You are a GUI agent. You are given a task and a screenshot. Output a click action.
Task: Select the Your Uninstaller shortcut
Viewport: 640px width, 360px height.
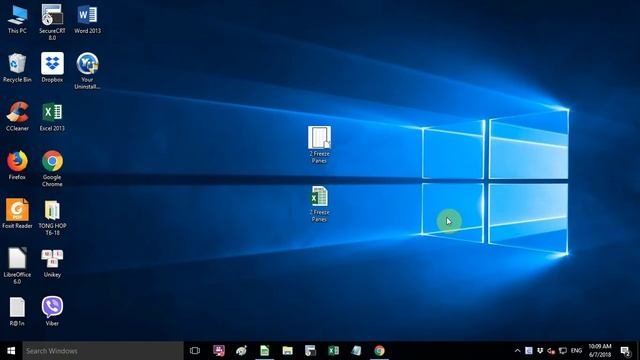point(87,71)
